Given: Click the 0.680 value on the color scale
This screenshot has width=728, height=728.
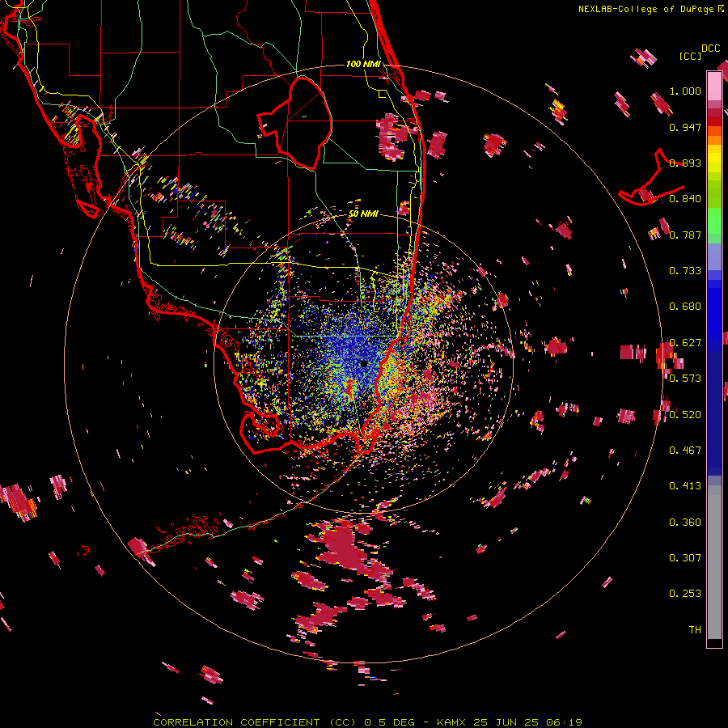Looking at the screenshot, I should pyautogui.click(x=685, y=307).
